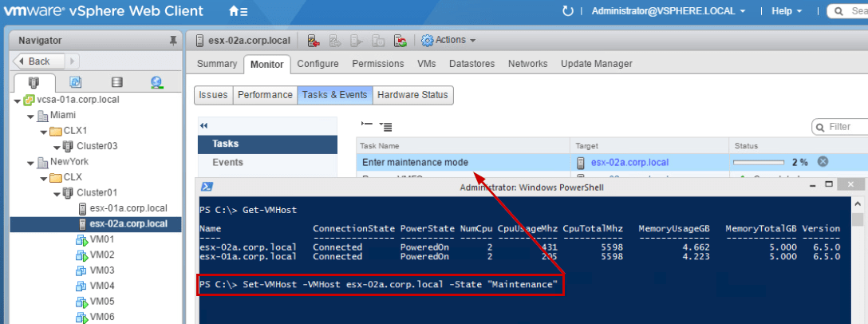Click the Enter Maintenance Mode toolbar icon
This screenshot has height=324, width=868.
pos(314,41)
